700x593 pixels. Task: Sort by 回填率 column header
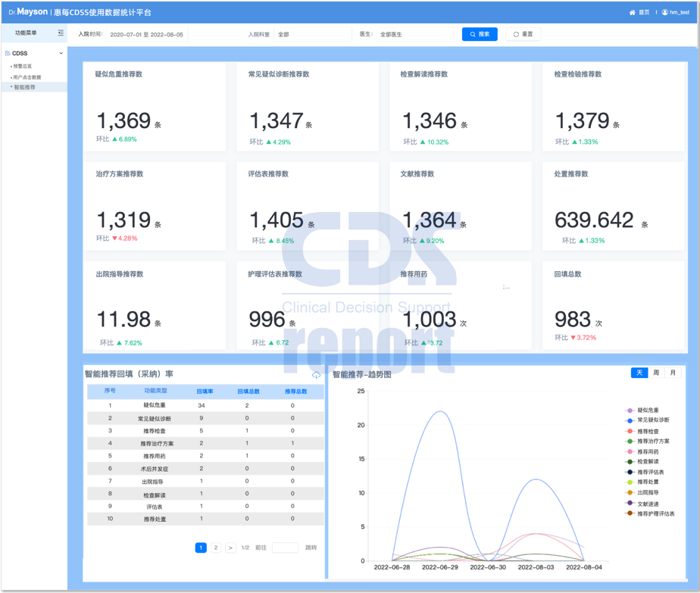[x=205, y=392]
